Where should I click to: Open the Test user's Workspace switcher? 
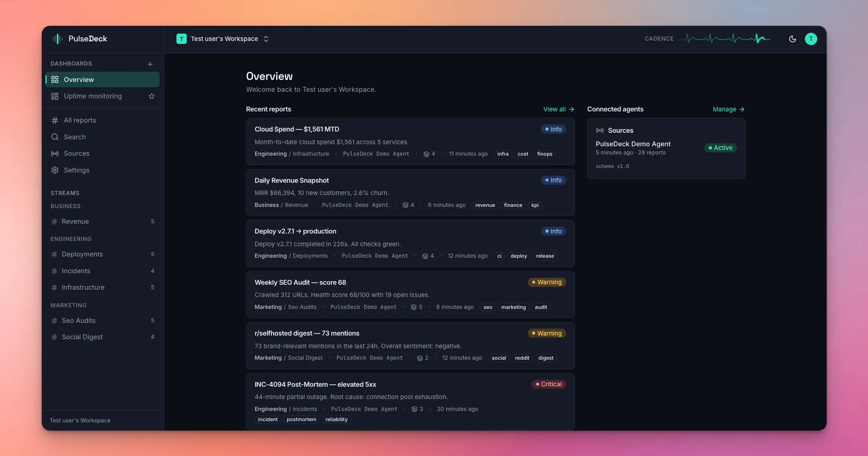pyautogui.click(x=223, y=39)
